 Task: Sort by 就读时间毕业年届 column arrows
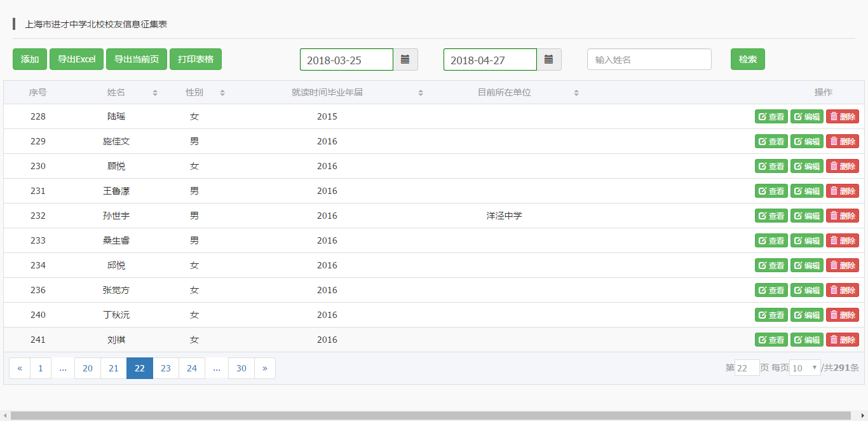[x=421, y=93]
